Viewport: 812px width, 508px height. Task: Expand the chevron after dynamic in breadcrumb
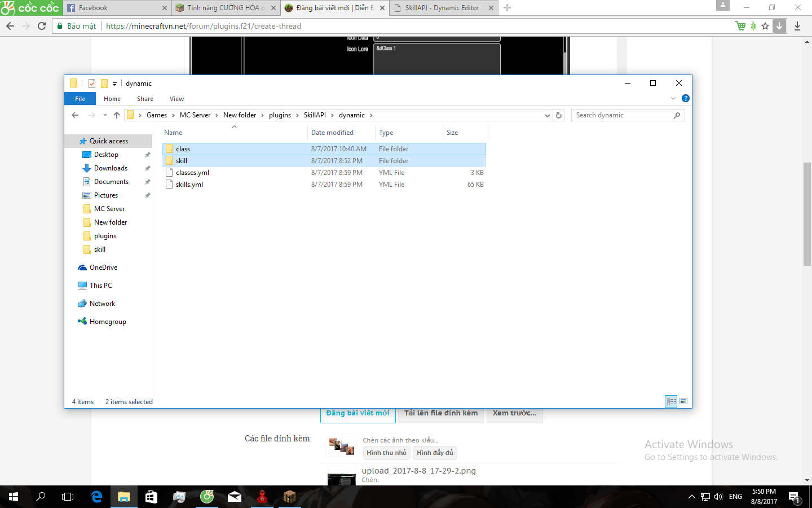(371, 115)
